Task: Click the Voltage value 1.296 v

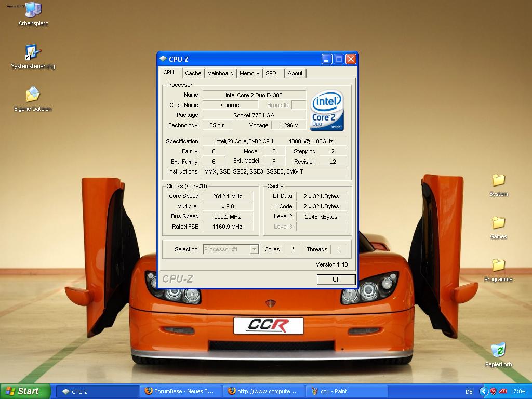Action: pyautogui.click(x=288, y=125)
